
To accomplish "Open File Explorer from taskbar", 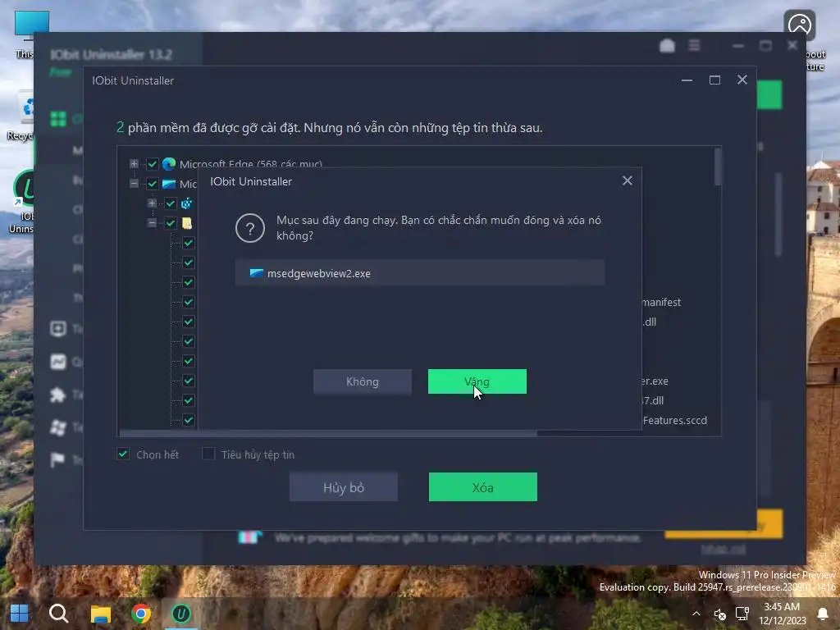I will pos(100,614).
